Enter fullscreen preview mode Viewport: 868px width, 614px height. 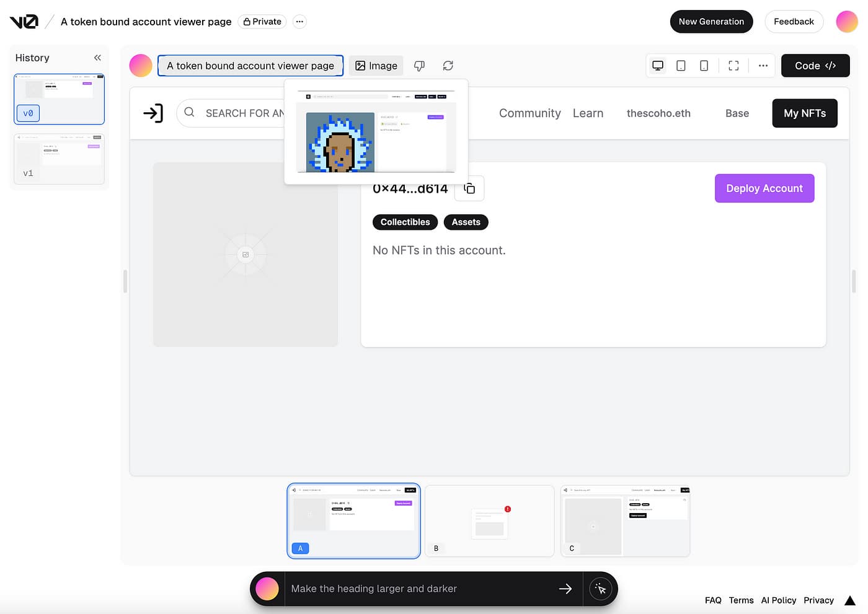point(733,66)
